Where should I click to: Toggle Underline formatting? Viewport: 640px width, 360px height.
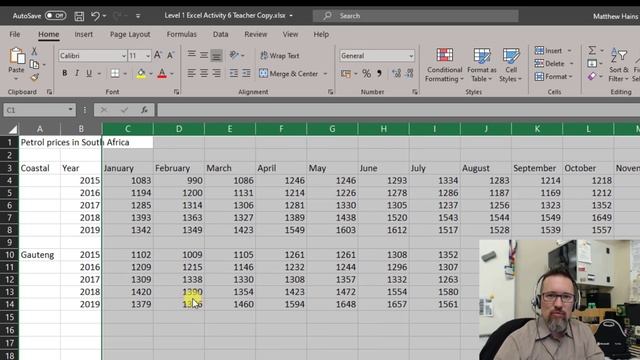[89, 73]
